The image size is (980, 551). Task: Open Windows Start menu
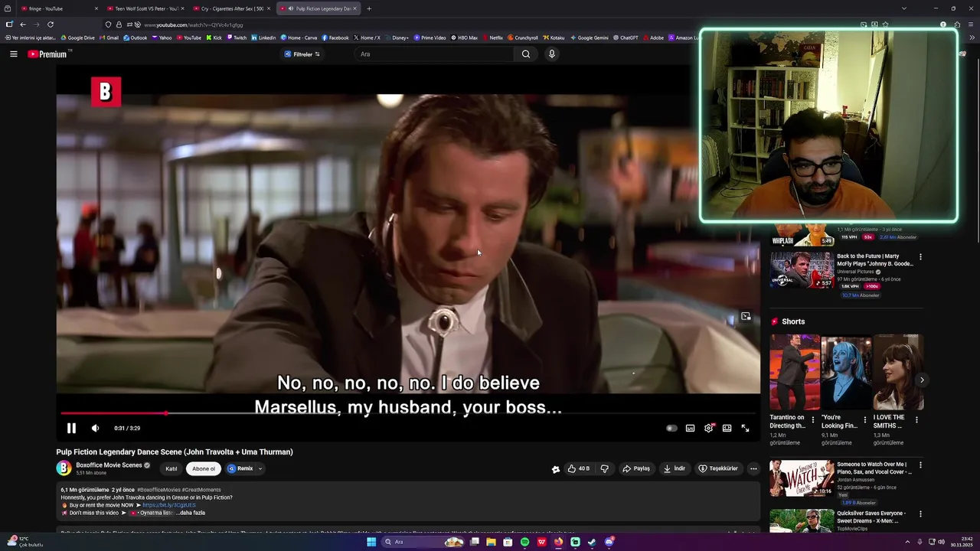tap(371, 542)
